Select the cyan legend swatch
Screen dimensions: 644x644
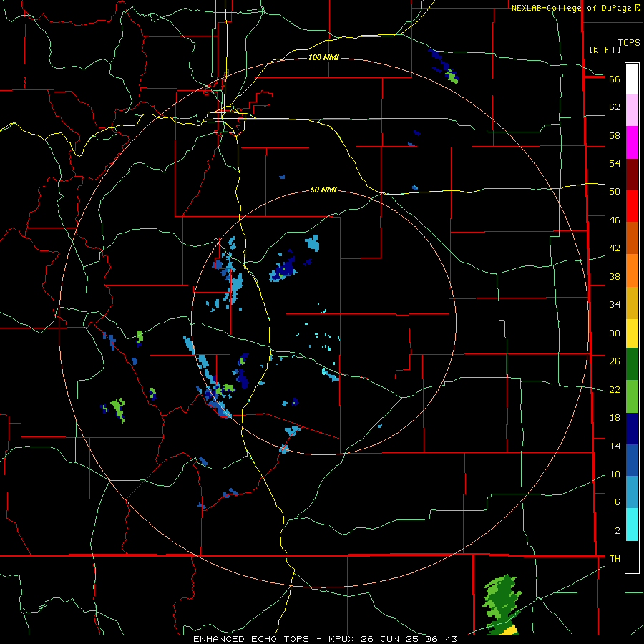632,525
